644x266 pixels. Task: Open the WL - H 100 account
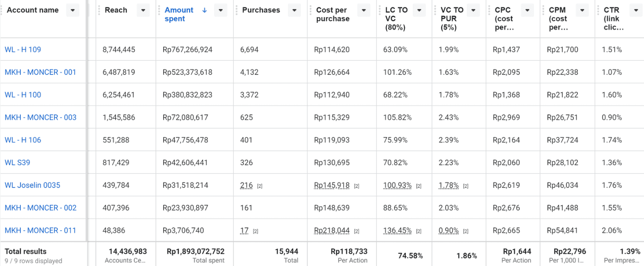click(x=23, y=95)
